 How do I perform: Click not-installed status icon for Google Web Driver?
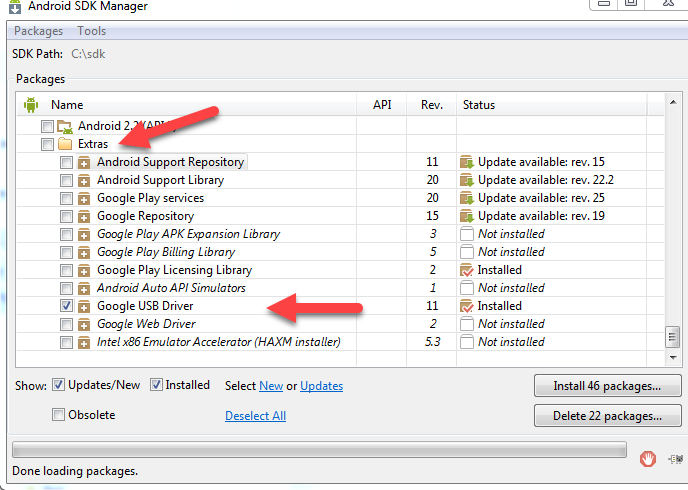click(467, 324)
